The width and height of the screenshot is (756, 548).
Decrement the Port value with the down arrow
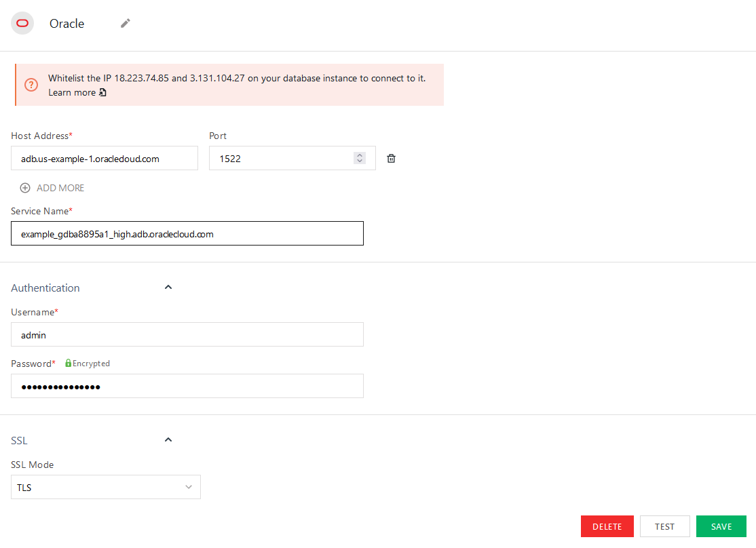pos(359,161)
